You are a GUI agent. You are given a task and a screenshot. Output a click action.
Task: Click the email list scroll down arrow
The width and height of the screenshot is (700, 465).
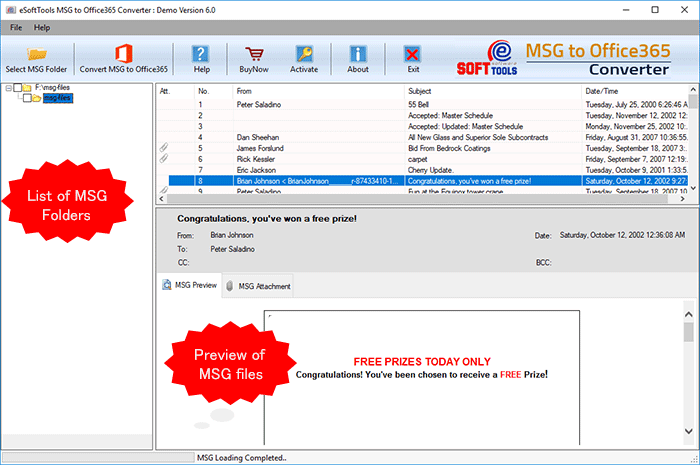pyautogui.click(x=693, y=188)
